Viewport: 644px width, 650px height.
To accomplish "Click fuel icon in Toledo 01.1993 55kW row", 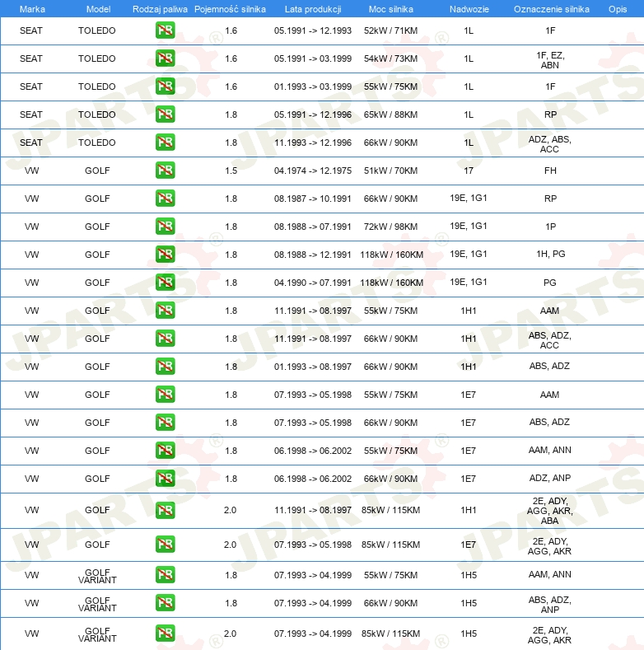I will (165, 87).
